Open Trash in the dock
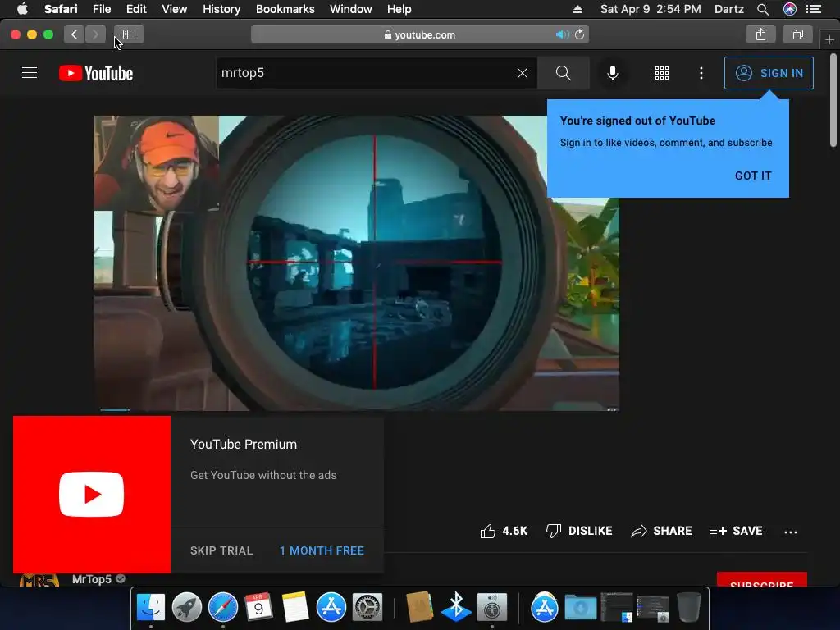This screenshot has height=630, width=840. click(x=688, y=607)
